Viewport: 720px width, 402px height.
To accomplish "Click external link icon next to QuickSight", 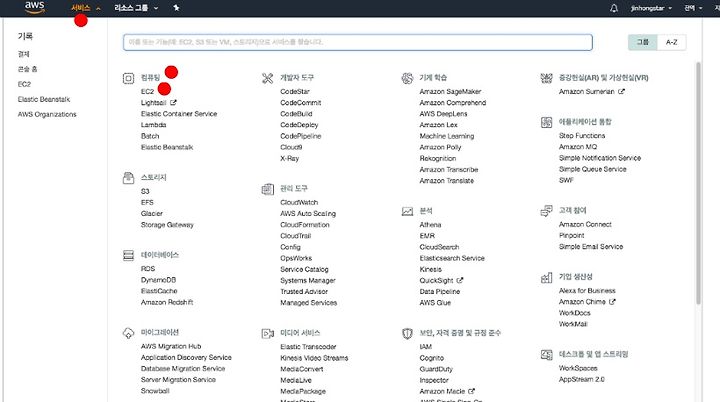I will pos(460,280).
